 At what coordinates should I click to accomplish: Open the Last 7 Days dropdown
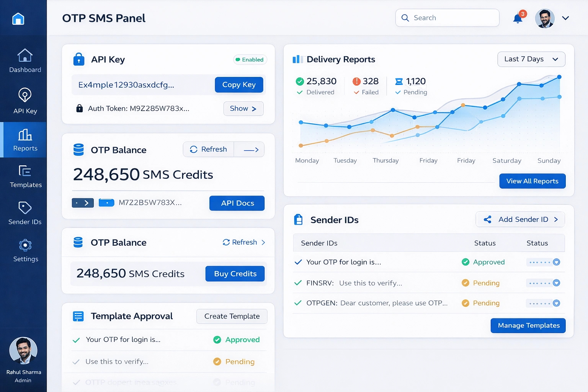click(x=531, y=59)
